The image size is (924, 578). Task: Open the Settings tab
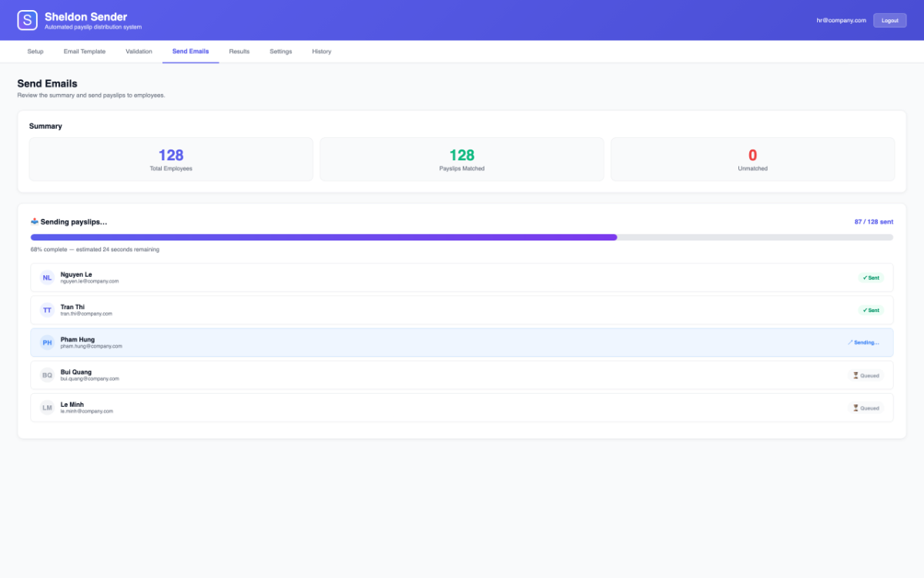[281, 52]
